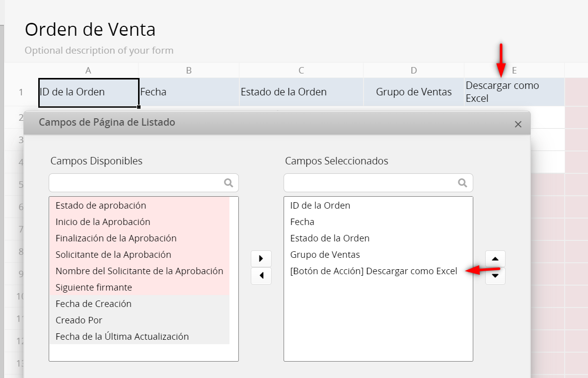Click the right arrow to move a field
Viewport: 588px width, 378px height.
261,258
